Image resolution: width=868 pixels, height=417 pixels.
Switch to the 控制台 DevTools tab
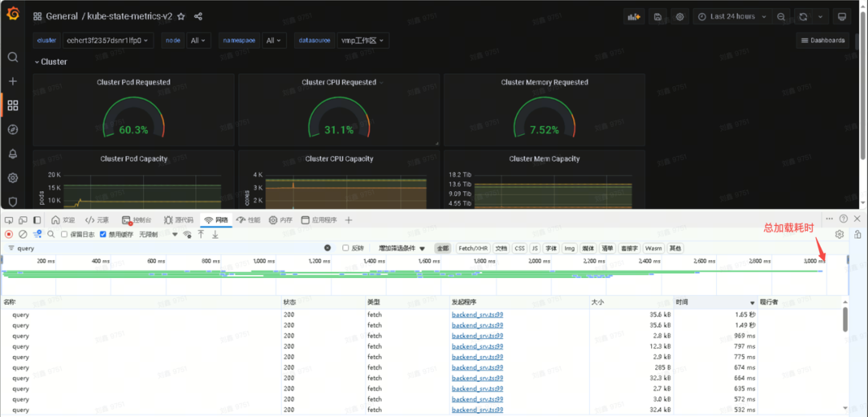(136, 219)
